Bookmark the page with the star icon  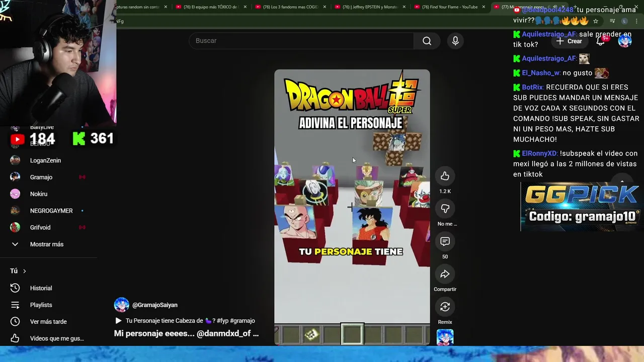pos(596,21)
